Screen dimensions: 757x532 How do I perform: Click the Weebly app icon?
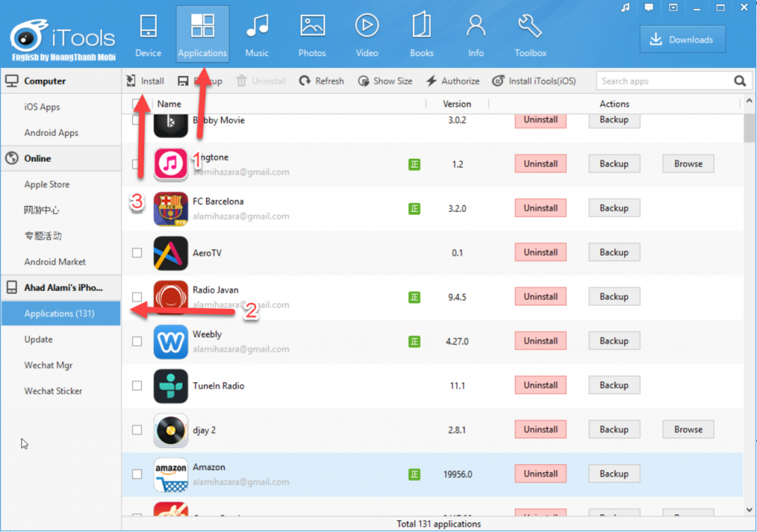point(171,341)
